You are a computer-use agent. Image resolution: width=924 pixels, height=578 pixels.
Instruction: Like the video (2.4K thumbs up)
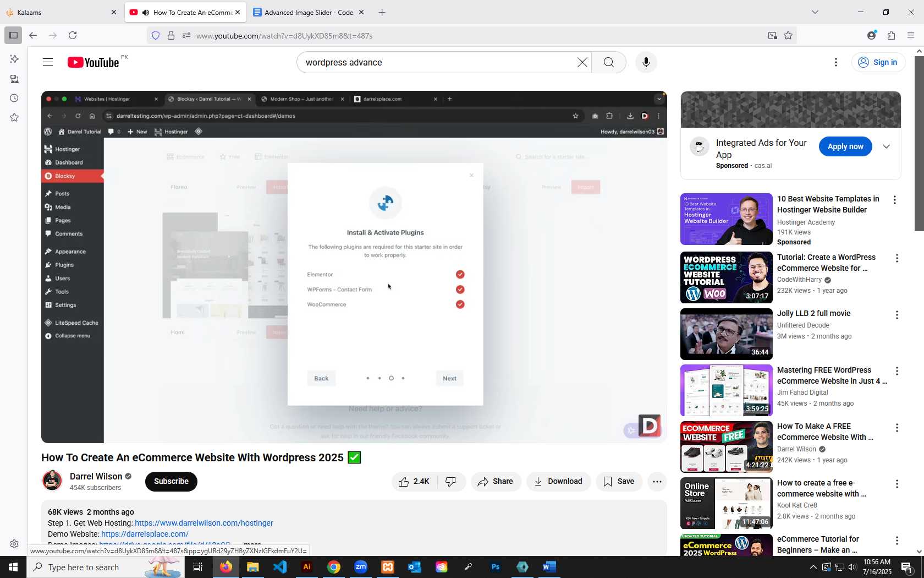[415, 482]
